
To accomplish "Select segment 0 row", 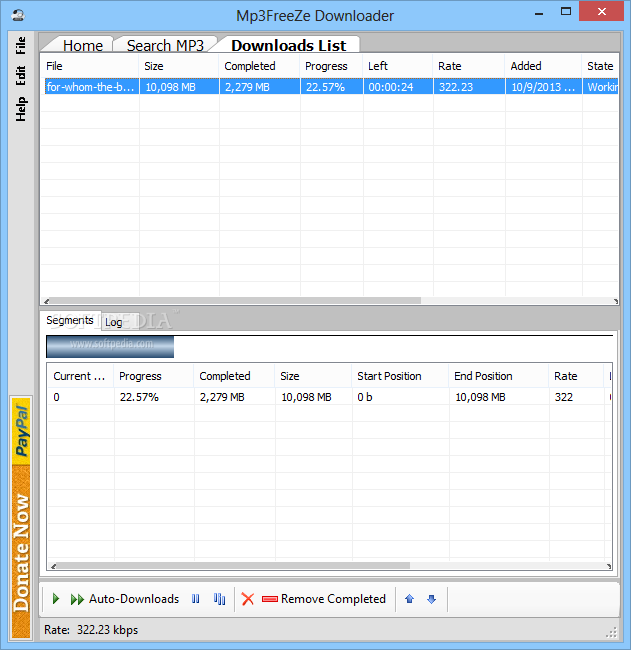I will click(330, 397).
